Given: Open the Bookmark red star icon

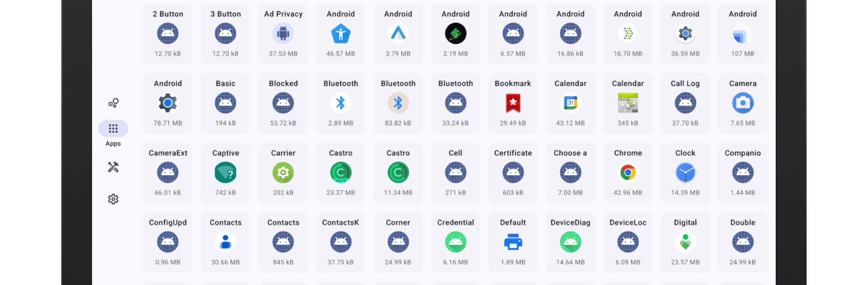Looking at the screenshot, I should [513, 103].
